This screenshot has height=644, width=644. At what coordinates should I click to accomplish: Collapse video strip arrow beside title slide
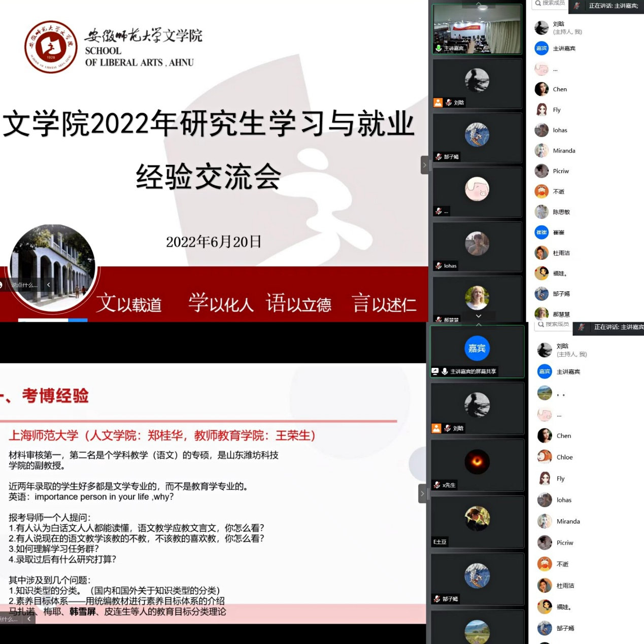click(x=424, y=165)
